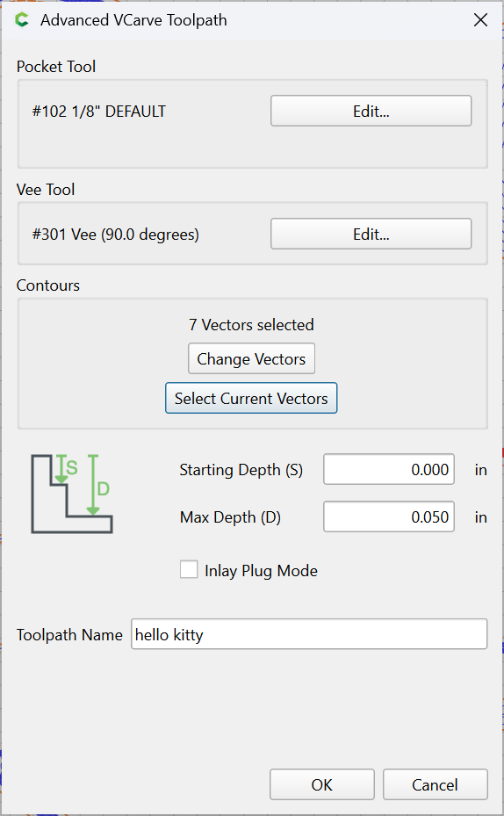Image resolution: width=504 pixels, height=816 pixels.
Task: Edit the Vee Tool #301 selection
Action: (x=371, y=235)
